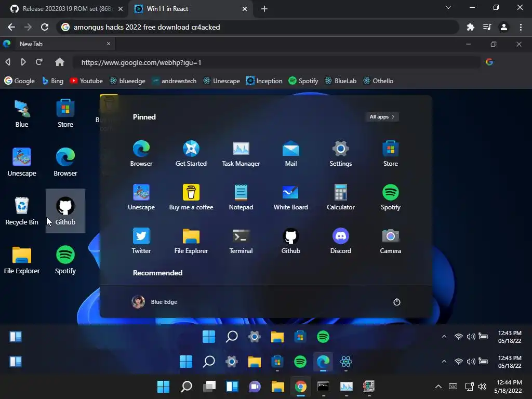
Task: Open Settings from the Pinned grid
Action: 341,153
